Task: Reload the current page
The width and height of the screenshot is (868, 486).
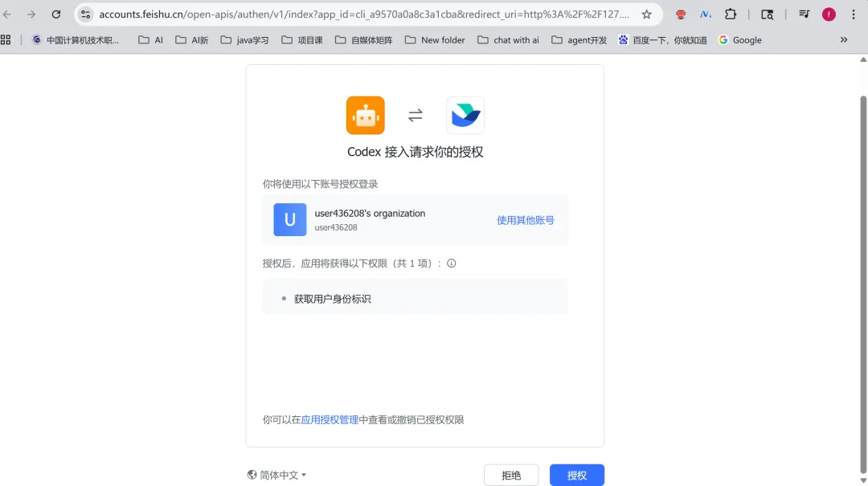Action: pyautogui.click(x=56, y=14)
